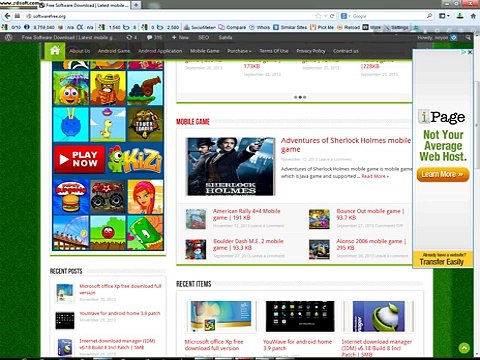Screen dimensions: 480x360
Task: Open the browser downloads arrow icon
Action: (x=460, y=16)
